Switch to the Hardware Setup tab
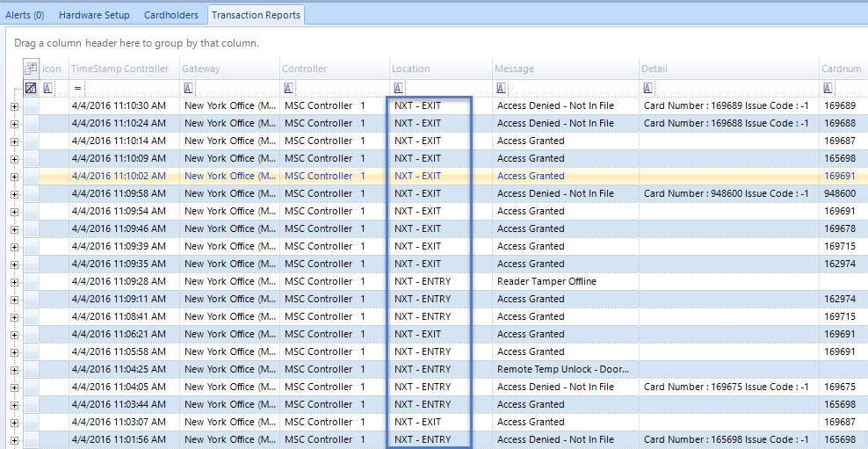The width and height of the screenshot is (868, 449). [94, 15]
